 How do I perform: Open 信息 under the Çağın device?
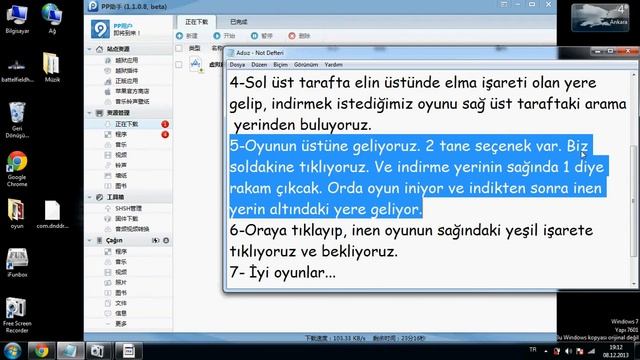point(121,313)
